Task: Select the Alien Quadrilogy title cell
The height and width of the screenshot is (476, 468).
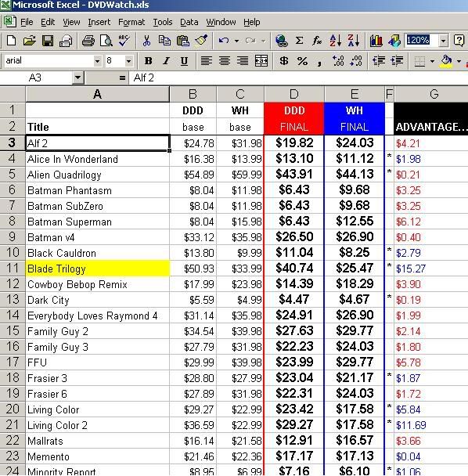Action: (98, 175)
